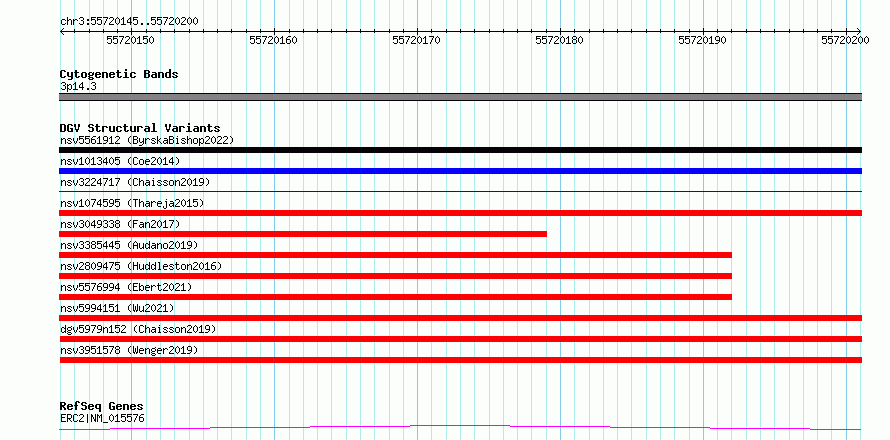Viewport: 890px width, 440px height.
Task: Select the Cytogenetic Bands track title
Action: point(119,74)
